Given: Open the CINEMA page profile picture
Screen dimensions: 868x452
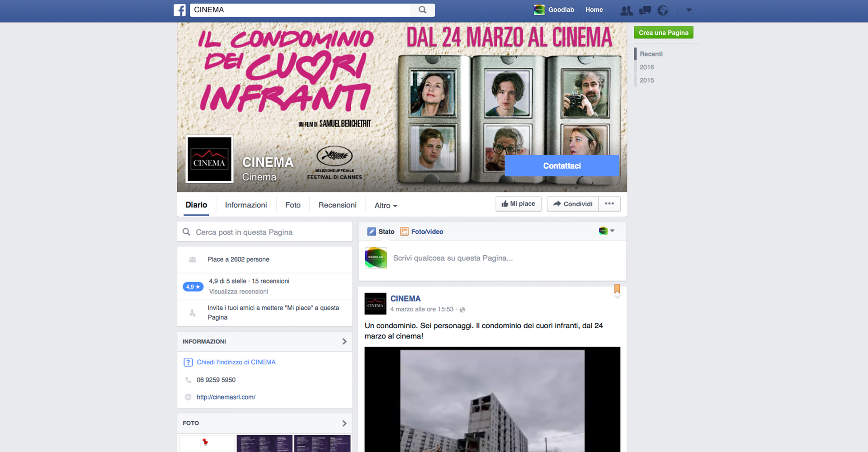Looking at the screenshot, I should pos(209,159).
